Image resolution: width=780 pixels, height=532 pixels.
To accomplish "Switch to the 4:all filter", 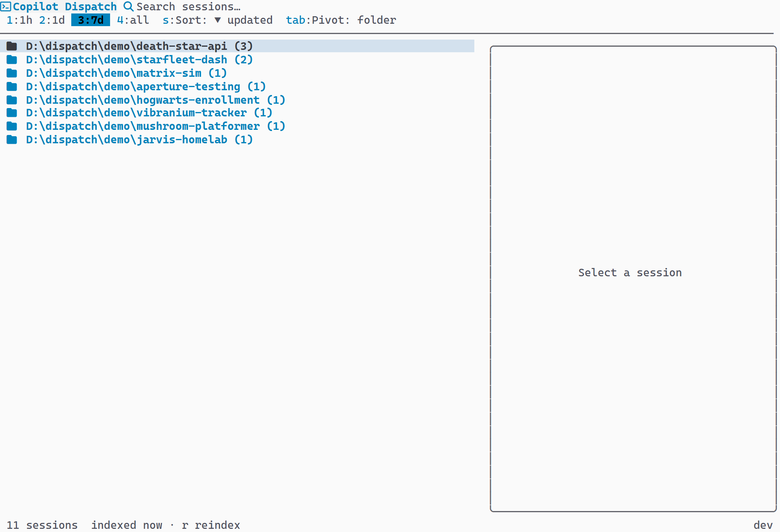I will tap(132, 20).
